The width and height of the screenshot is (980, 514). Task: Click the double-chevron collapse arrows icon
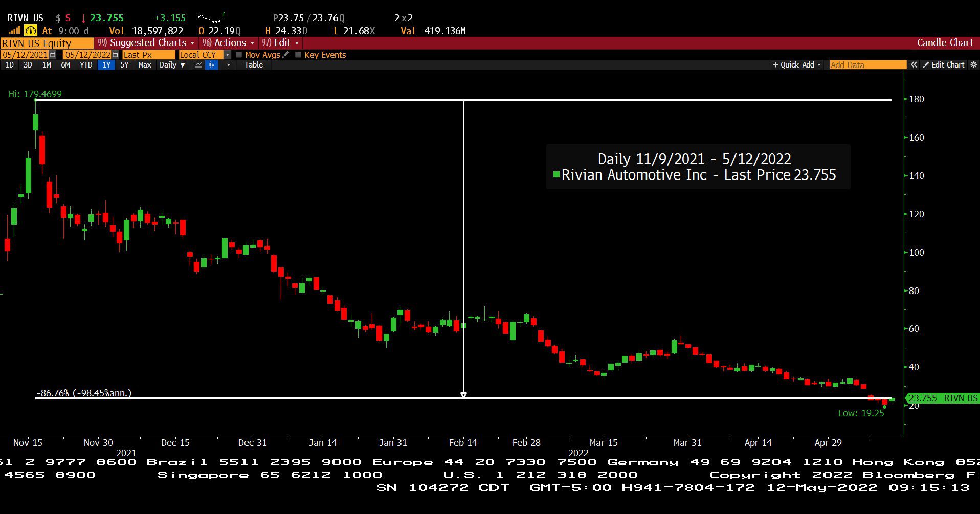pyautogui.click(x=914, y=65)
